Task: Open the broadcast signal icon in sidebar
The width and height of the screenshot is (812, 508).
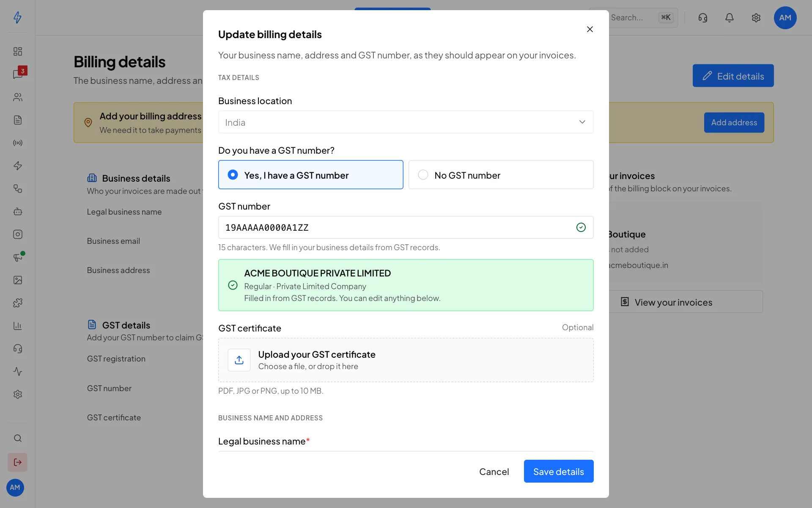Action: click(17, 143)
